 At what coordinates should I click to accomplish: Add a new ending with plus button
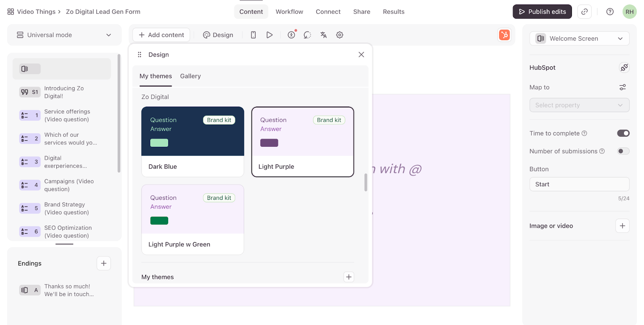(104, 263)
